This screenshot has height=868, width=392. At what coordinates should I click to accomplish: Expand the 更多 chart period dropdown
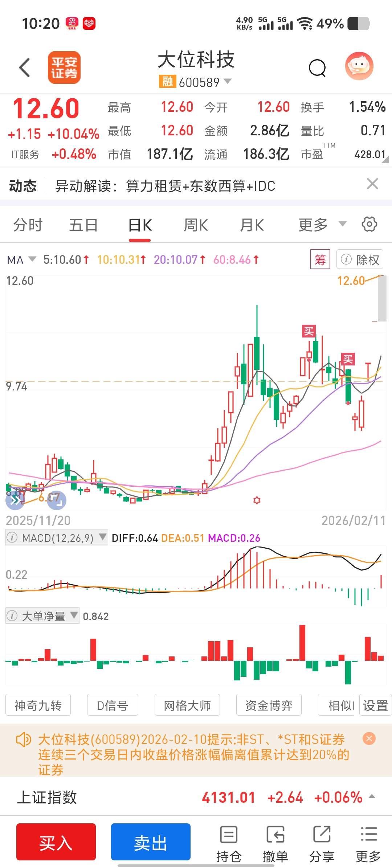[322, 225]
